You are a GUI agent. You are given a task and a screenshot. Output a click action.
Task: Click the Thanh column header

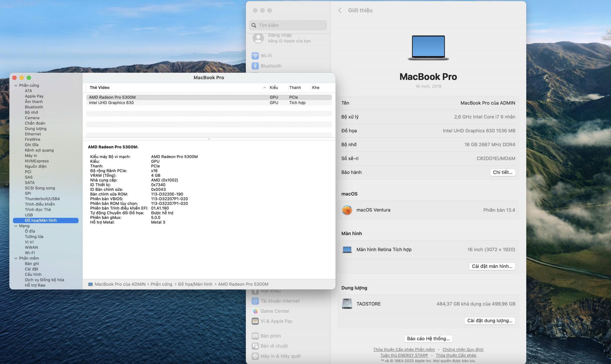click(295, 88)
